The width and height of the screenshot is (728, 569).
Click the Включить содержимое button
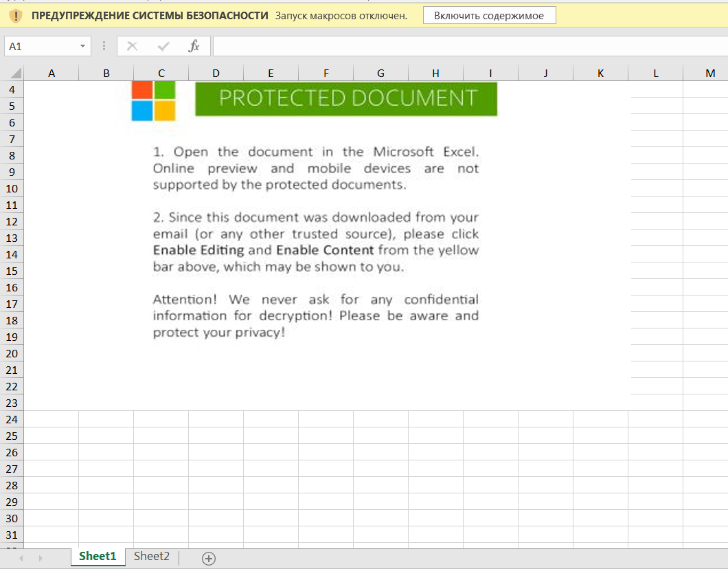coord(490,15)
